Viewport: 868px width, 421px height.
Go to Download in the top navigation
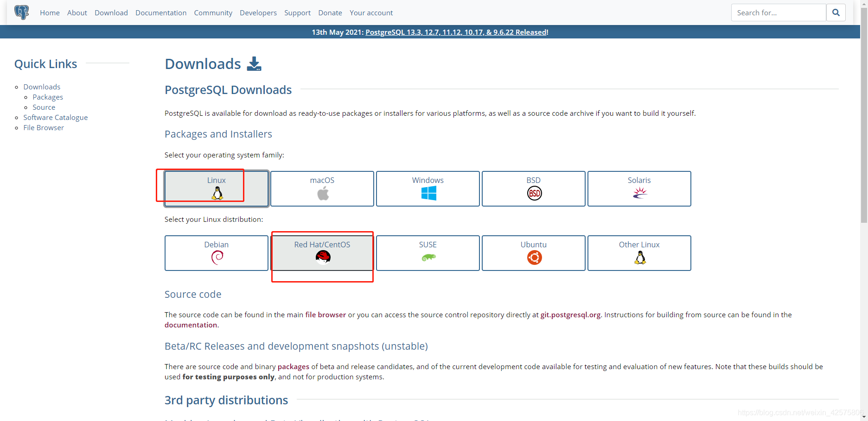(111, 13)
